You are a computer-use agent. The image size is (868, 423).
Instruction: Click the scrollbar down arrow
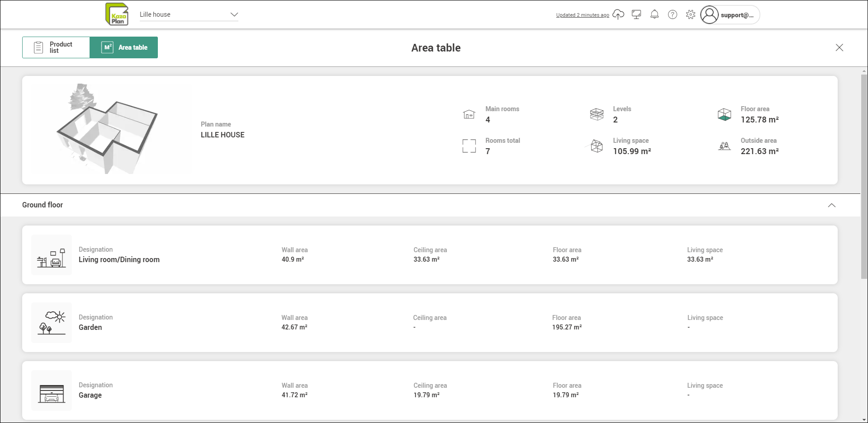point(864,420)
